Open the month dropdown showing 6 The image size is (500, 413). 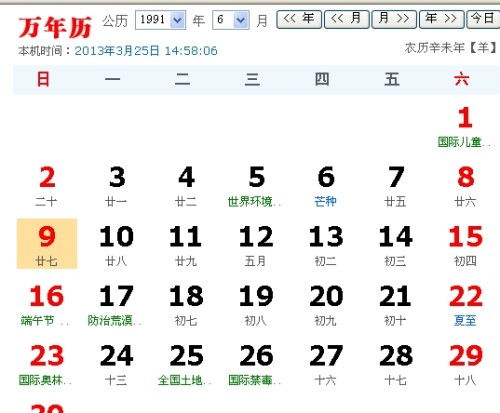point(231,20)
